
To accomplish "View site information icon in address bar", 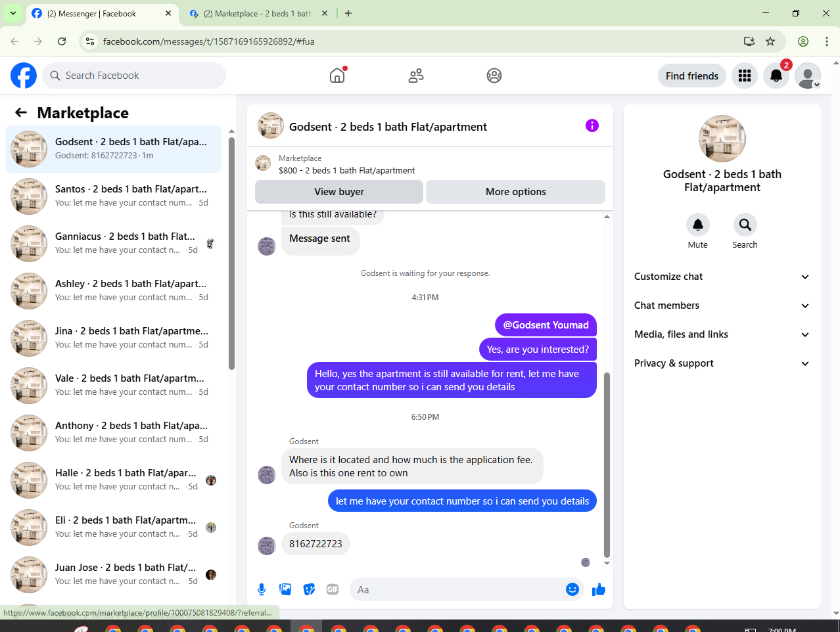I will [91, 41].
